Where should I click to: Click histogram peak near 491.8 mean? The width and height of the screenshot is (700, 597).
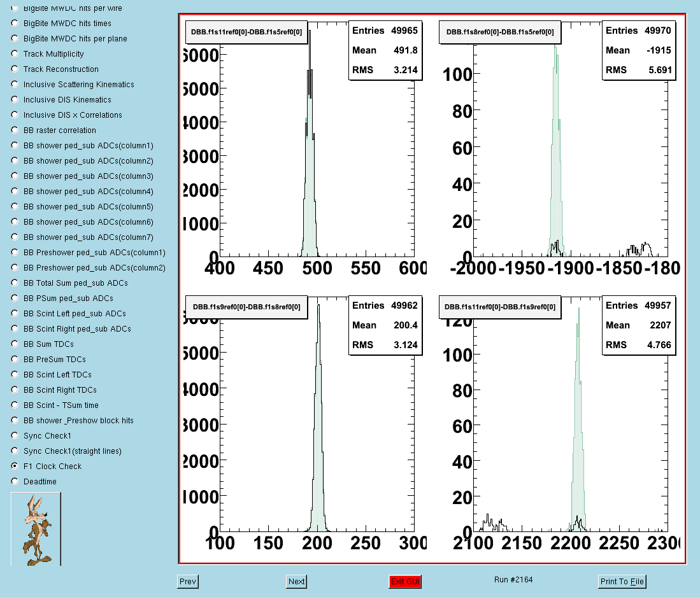tap(310, 143)
